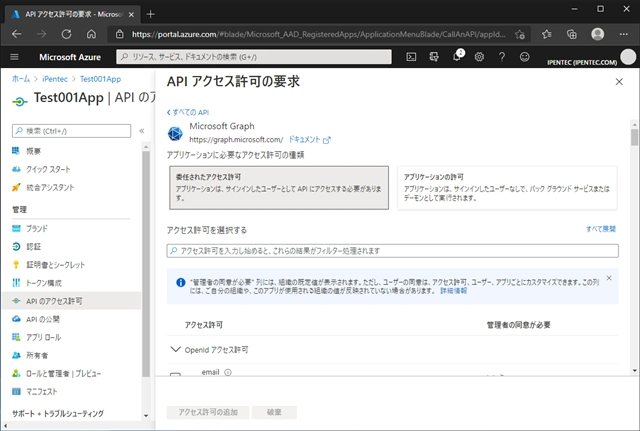The width and height of the screenshot is (640, 431).
Task: Click the IPENTEC account avatar
Action: 628,57
